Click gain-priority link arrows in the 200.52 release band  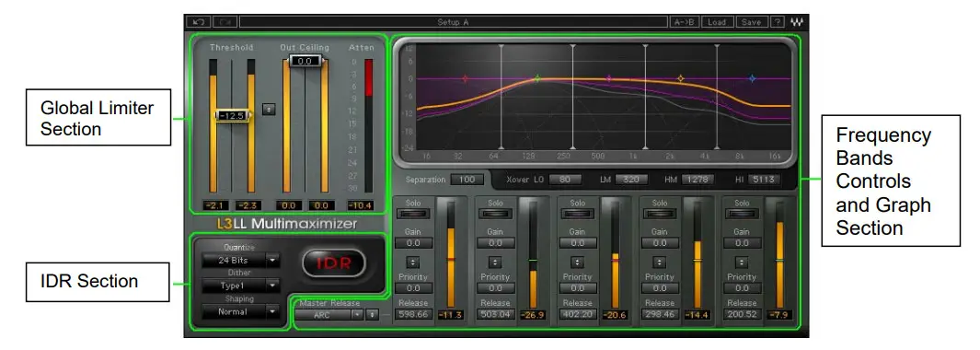tap(742, 262)
